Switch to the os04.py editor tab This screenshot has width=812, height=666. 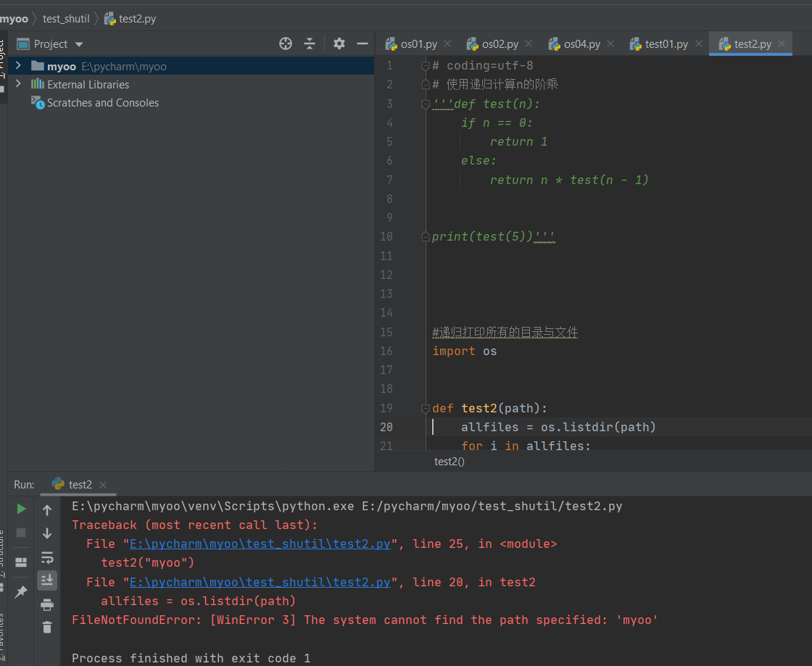581,44
